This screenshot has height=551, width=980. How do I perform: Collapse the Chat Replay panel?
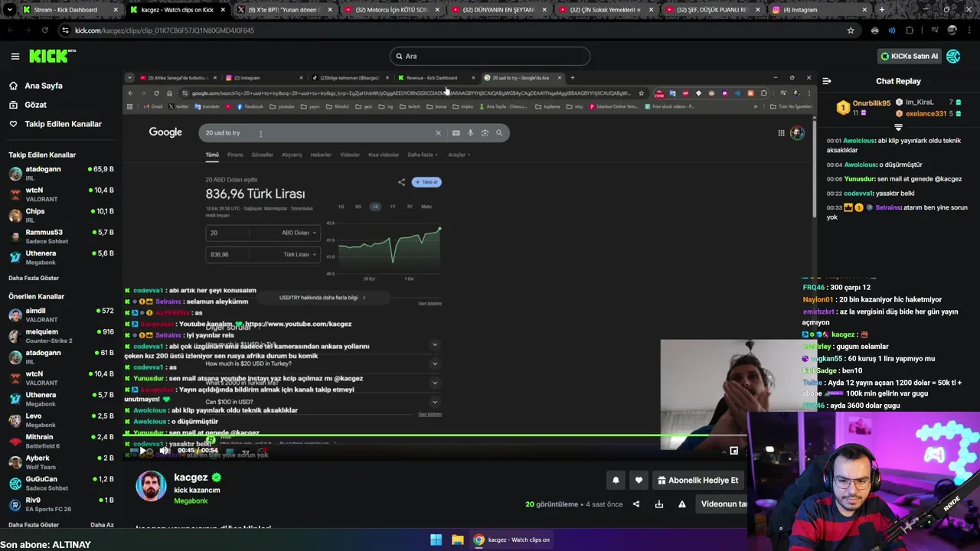[x=827, y=81]
